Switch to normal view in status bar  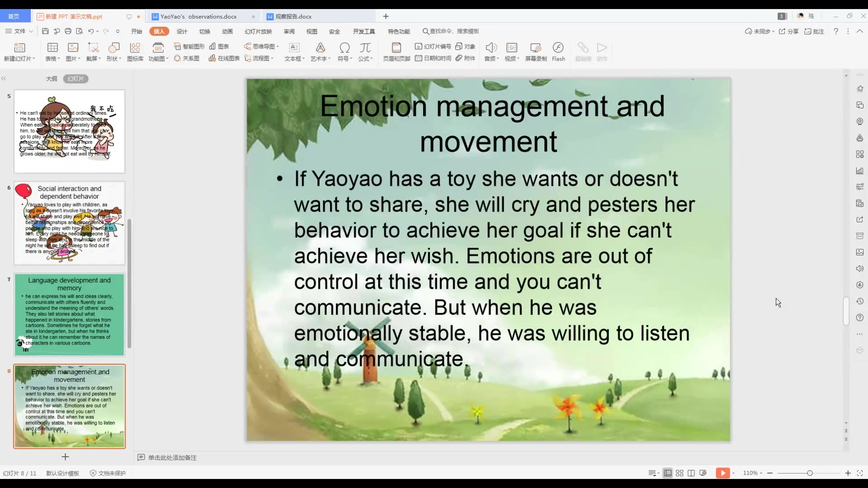tap(668, 473)
